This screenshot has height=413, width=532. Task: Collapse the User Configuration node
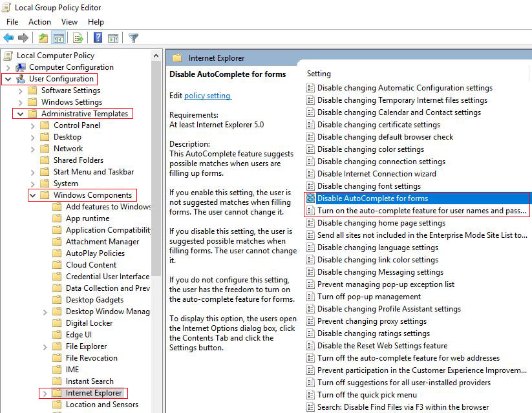[8, 79]
